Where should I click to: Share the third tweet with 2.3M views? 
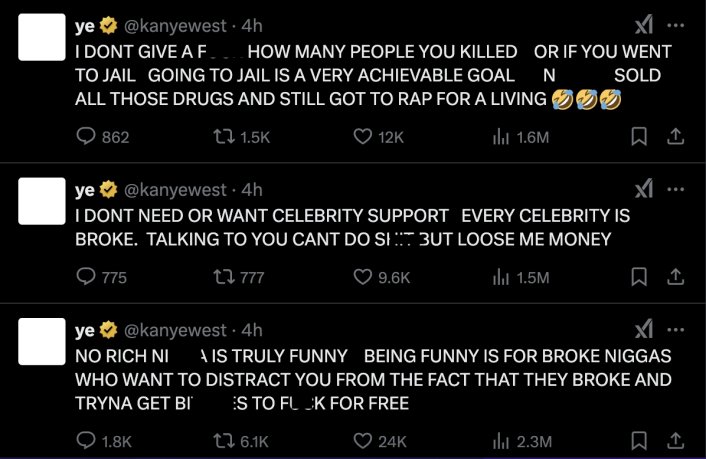pos(674,440)
